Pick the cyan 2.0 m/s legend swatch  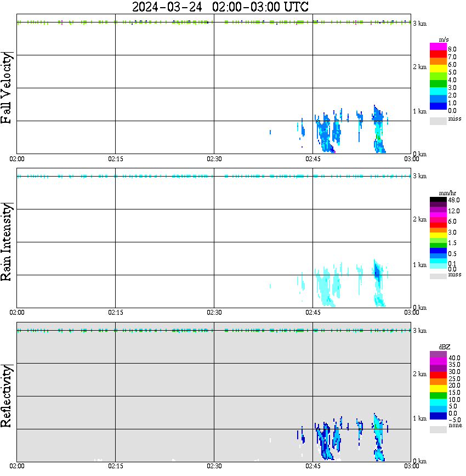coord(438,91)
